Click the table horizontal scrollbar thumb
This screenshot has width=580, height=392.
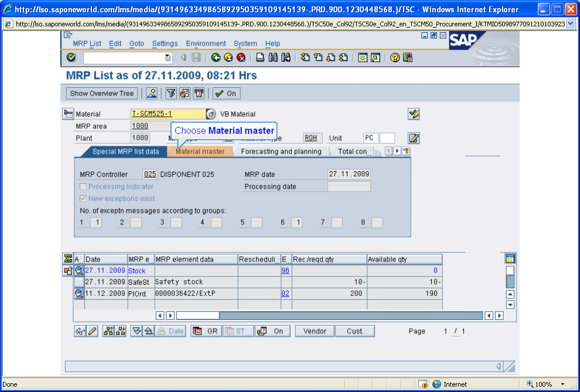(198, 315)
